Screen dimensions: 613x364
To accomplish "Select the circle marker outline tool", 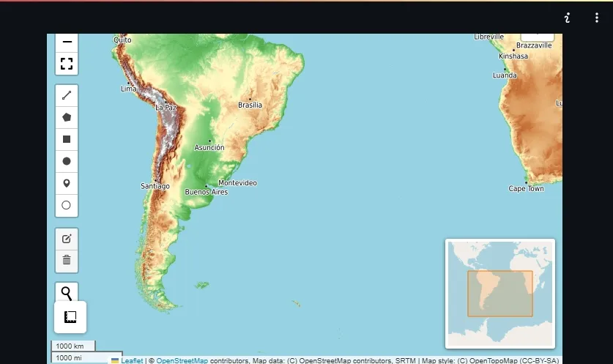I will pyautogui.click(x=67, y=205).
